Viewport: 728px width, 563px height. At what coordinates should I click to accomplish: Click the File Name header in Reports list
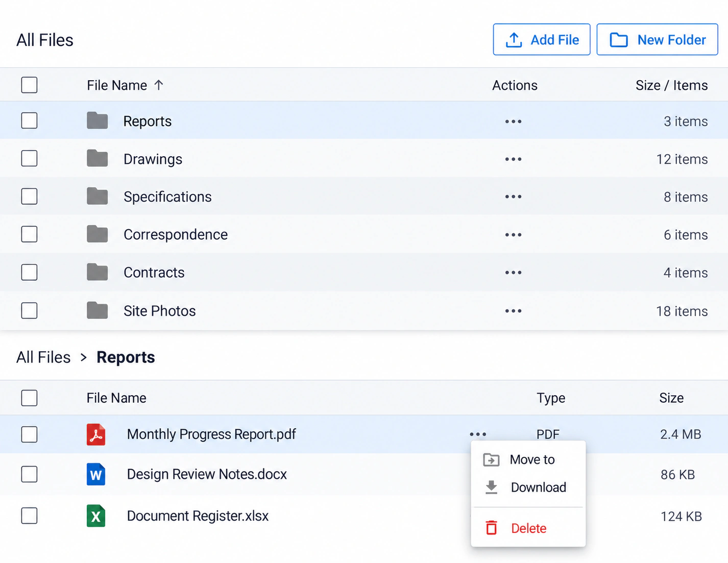[x=116, y=398]
